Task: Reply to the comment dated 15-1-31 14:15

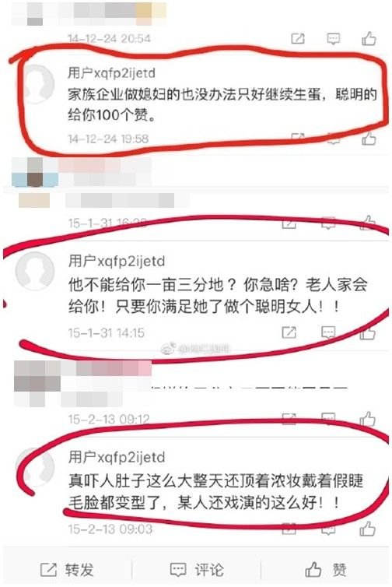Action: click(328, 332)
